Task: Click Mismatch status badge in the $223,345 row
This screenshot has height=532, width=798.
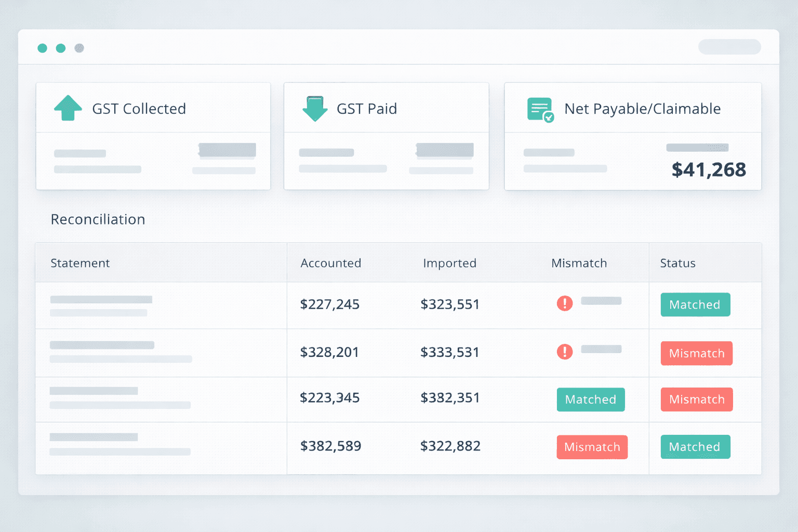Action: [696, 400]
